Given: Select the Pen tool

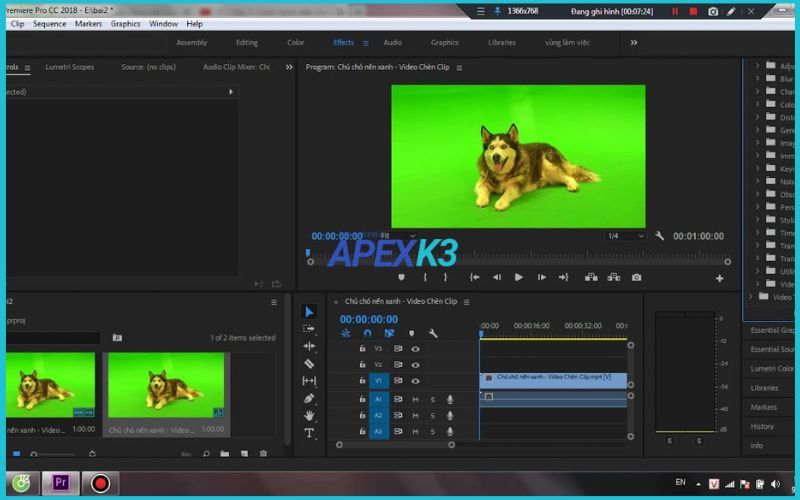Looking at the screenshot, I should 309,398.
